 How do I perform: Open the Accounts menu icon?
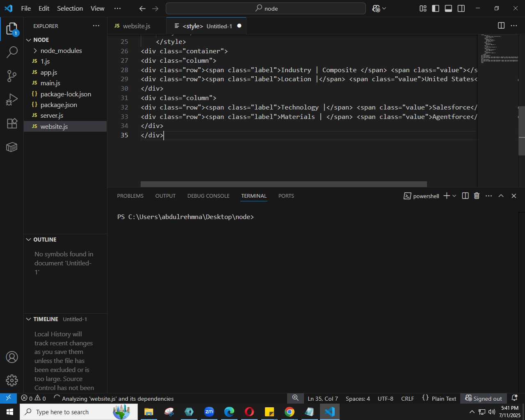coord(12,357)
